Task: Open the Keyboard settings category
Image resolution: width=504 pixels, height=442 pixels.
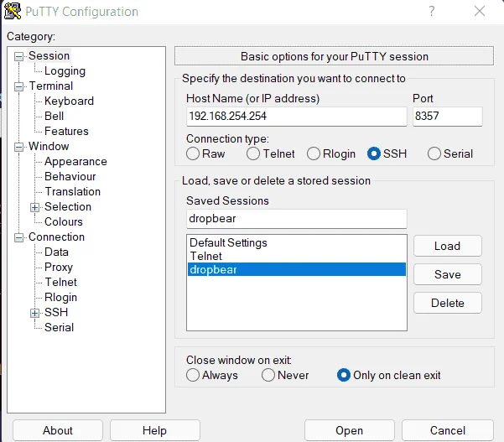Action: pos(69,101)
